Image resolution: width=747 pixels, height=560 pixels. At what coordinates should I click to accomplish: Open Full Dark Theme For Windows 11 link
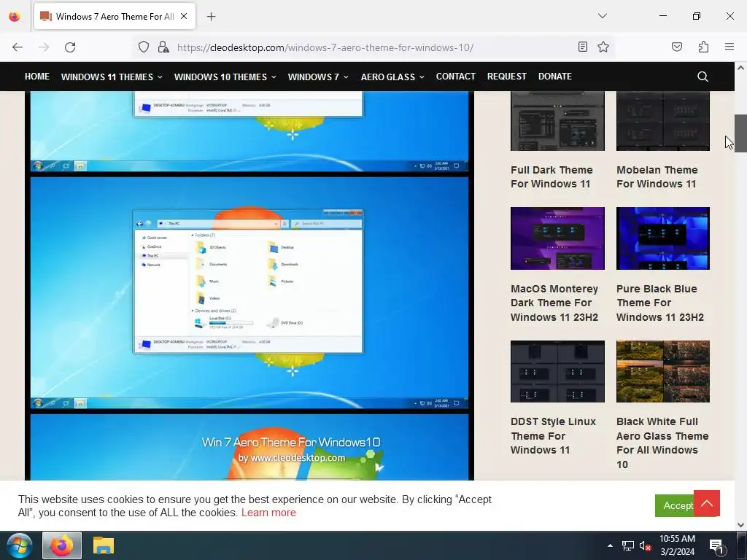click(x=551, y=176)
